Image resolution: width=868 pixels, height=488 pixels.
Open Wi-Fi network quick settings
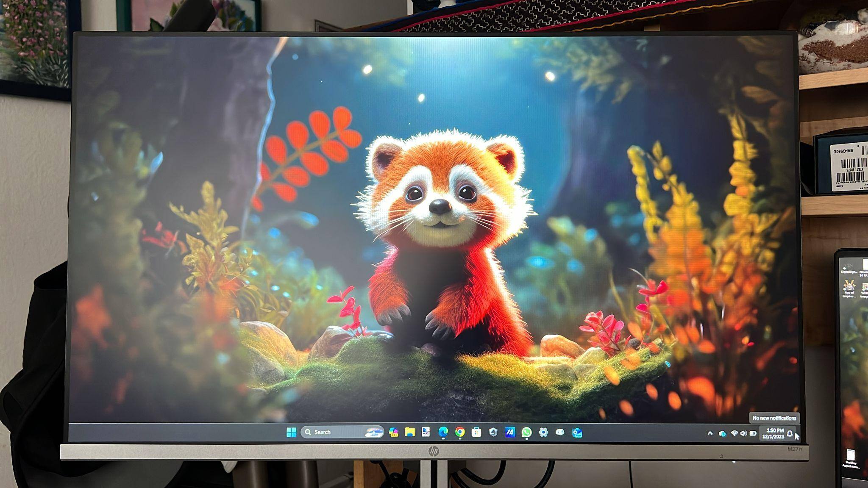(x=734, y=433)
